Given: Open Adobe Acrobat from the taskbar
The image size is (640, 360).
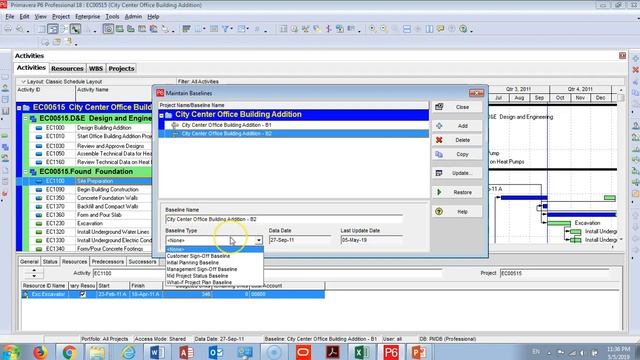Looking at the screenshot, I should (x=333, y=352).
